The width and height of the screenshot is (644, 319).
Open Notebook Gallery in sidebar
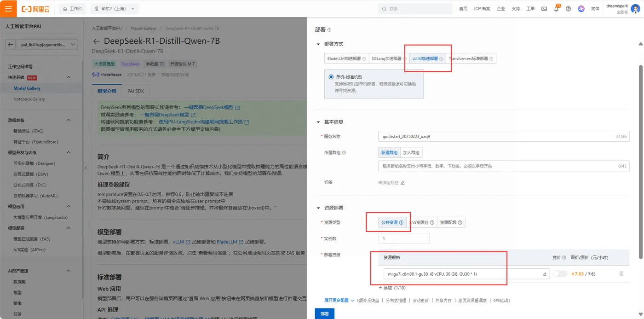tap(29, 99)
